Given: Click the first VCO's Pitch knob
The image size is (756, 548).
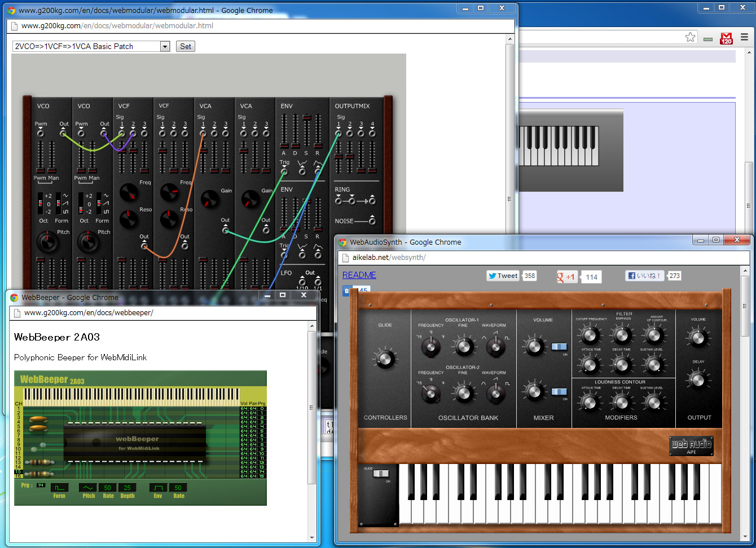Looking at the screenshot, I should [47, 242].
